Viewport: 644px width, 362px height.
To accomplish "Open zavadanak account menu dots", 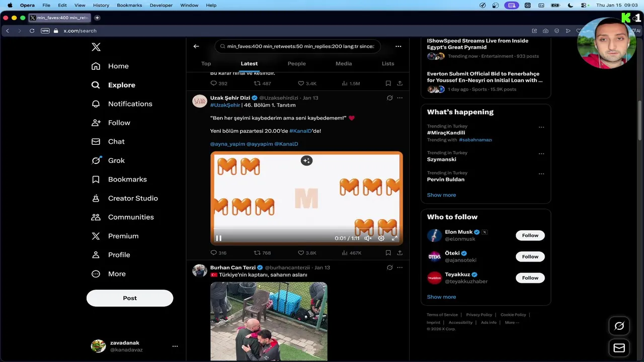I will pos(175,346).
